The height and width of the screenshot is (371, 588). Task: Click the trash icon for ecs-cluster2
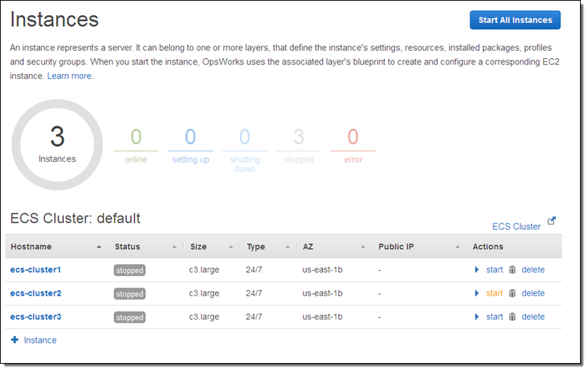click(513, 293)
